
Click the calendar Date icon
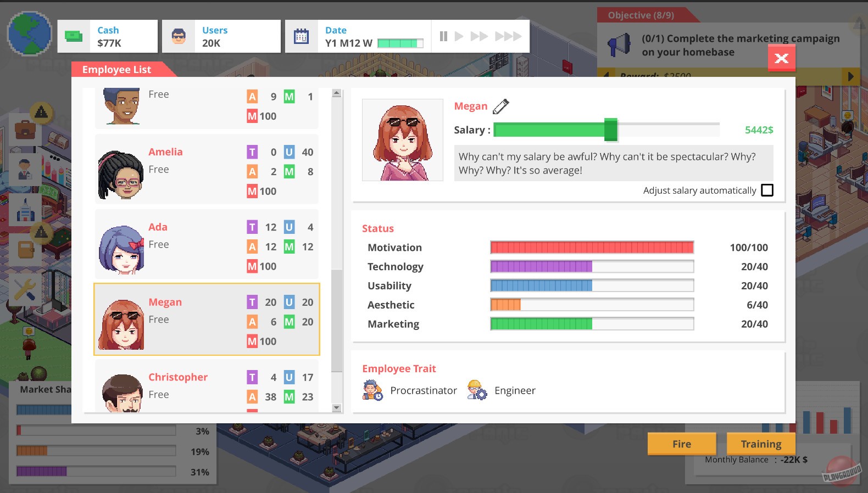point(301,37)
